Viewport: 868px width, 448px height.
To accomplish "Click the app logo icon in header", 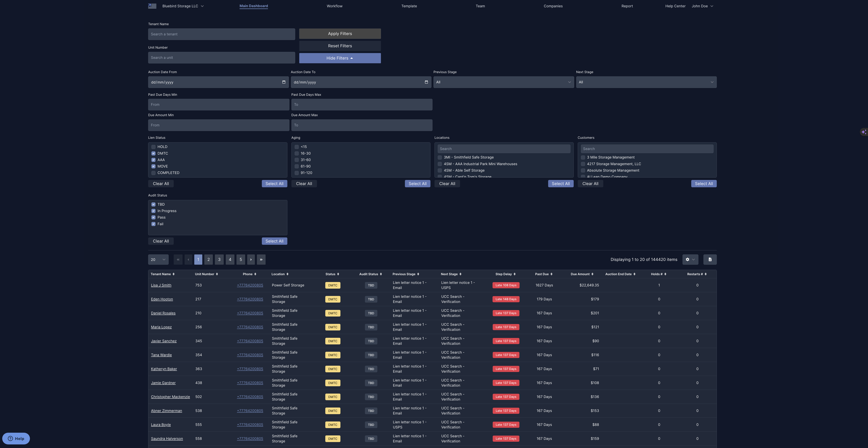I will click(152, 6).
